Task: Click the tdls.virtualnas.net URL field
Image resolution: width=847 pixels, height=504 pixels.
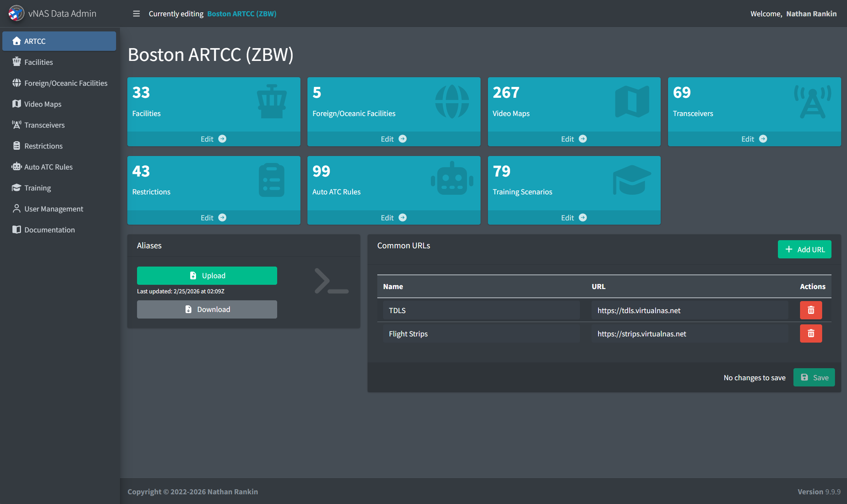Action: 690,310
